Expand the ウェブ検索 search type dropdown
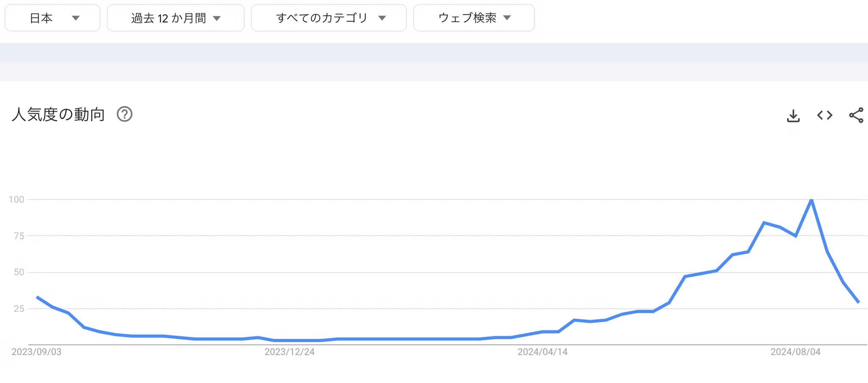 pyautogui.click(x=474, y=18)
